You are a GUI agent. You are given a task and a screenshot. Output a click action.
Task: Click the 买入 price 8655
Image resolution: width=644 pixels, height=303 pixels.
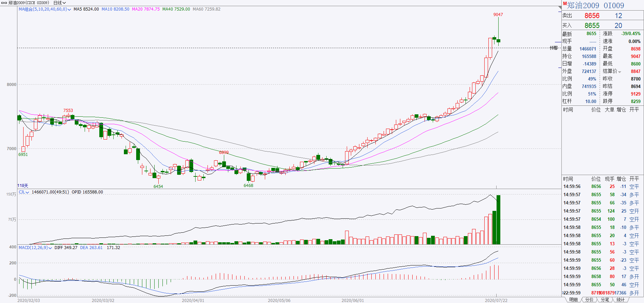pos(592,26)
